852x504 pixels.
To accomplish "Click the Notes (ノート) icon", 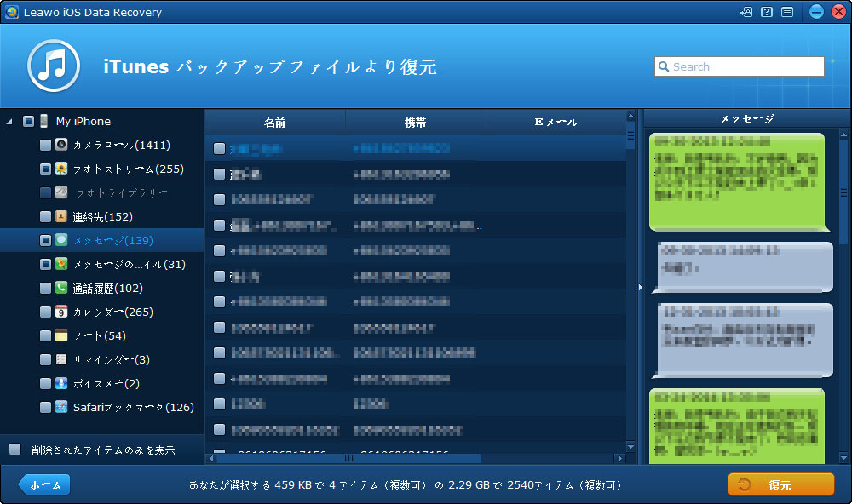I will [61, 335].
